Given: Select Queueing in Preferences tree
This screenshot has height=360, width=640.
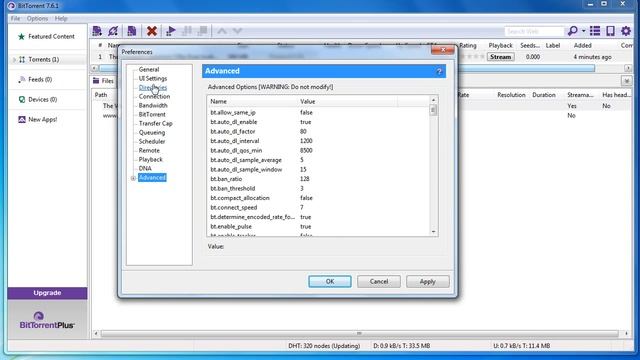Looking at the screenshot, I should point(152,132).
